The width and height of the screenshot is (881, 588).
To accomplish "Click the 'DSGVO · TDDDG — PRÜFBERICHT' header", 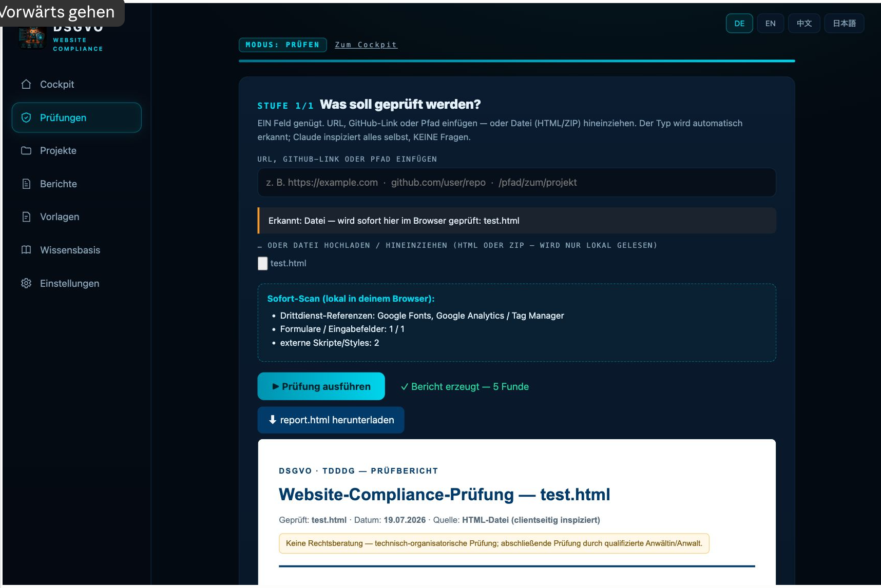I will tap(358, 471).
